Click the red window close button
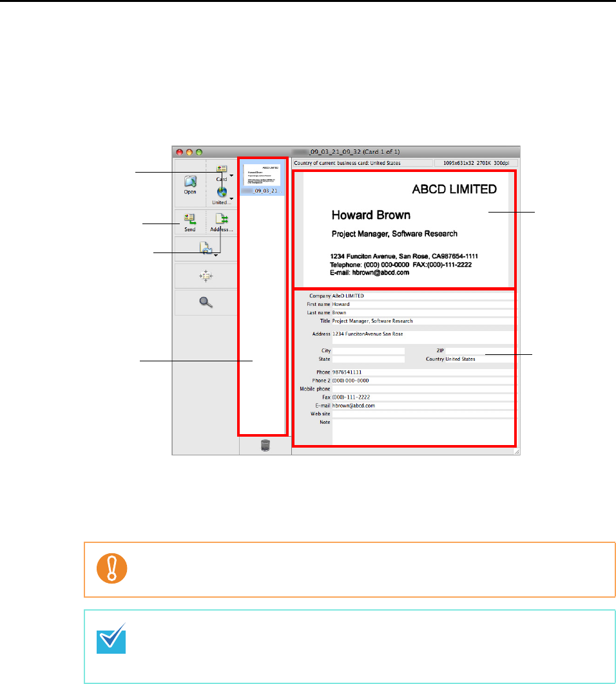The height and width of the screenshot is (684, 616). 179,152
